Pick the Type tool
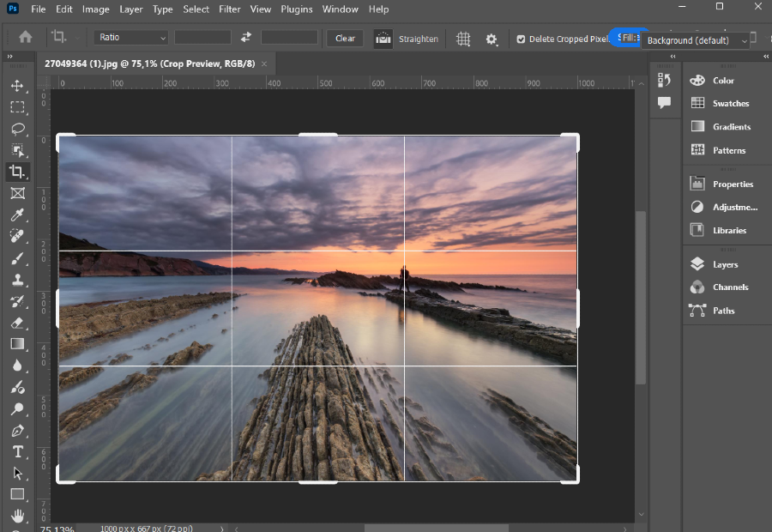The width and height of the screenshot is (772, 532). pos(17,451)
